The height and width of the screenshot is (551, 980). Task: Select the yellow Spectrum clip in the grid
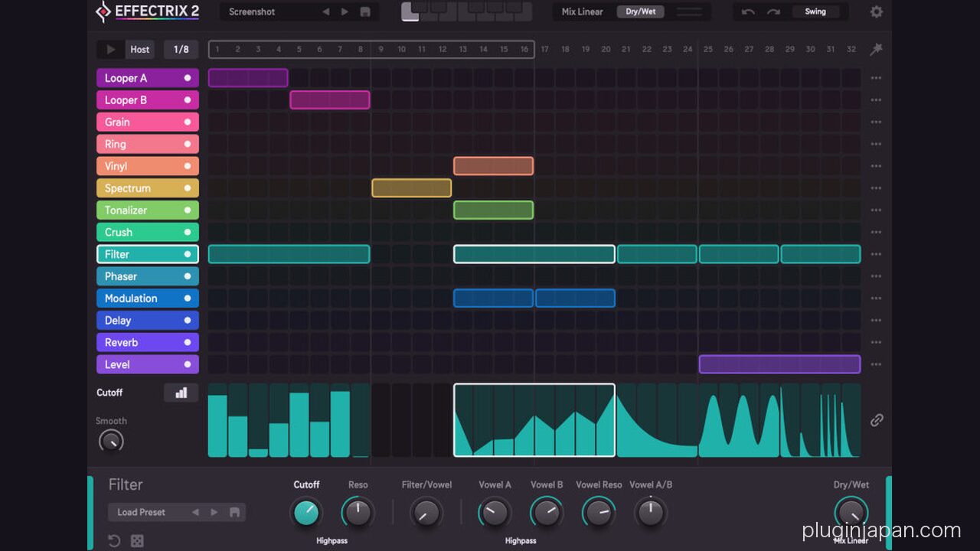412,188
